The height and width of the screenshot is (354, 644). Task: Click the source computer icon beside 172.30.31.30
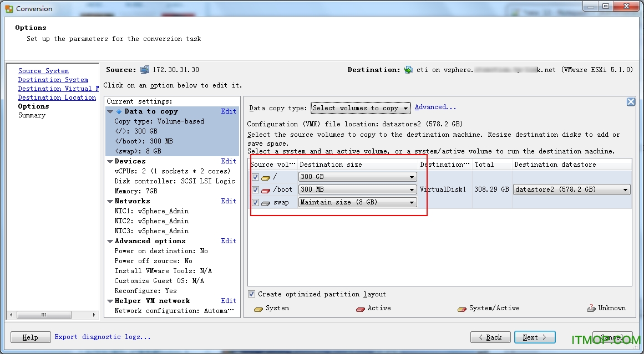pos(145,70)
